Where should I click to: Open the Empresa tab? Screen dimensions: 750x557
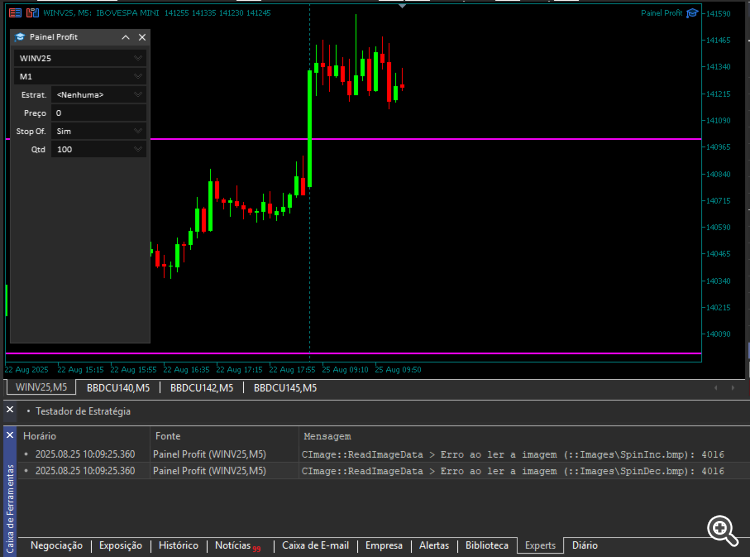point(384,546)
